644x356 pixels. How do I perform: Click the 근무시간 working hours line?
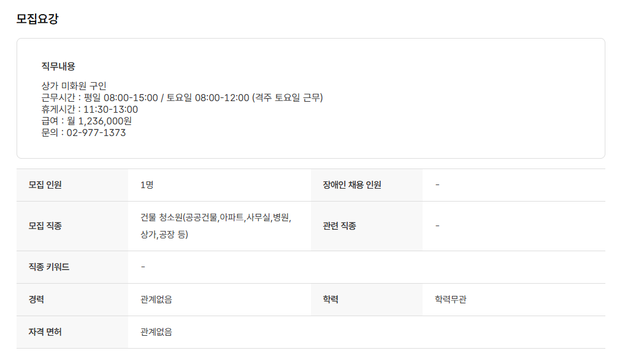[182, 97]
